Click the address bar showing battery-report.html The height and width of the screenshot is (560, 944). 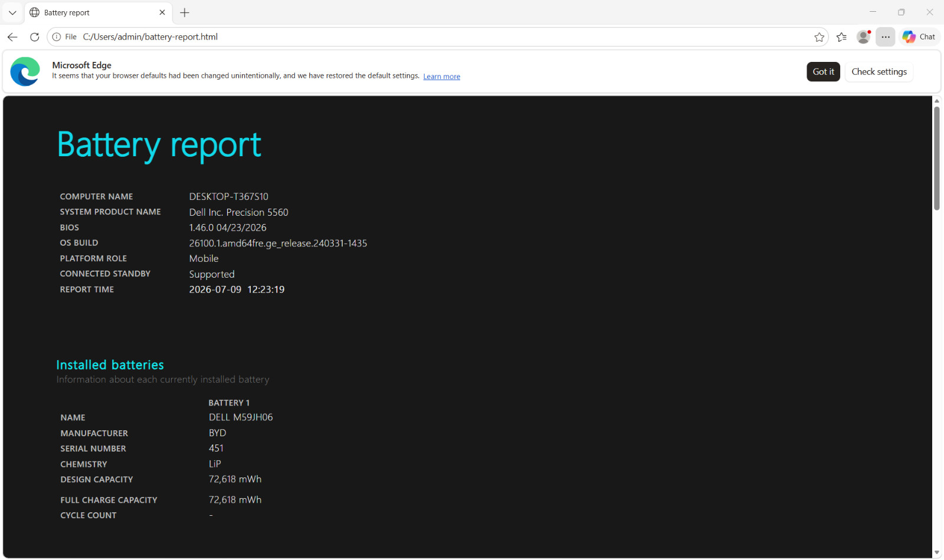pos(437,37)
